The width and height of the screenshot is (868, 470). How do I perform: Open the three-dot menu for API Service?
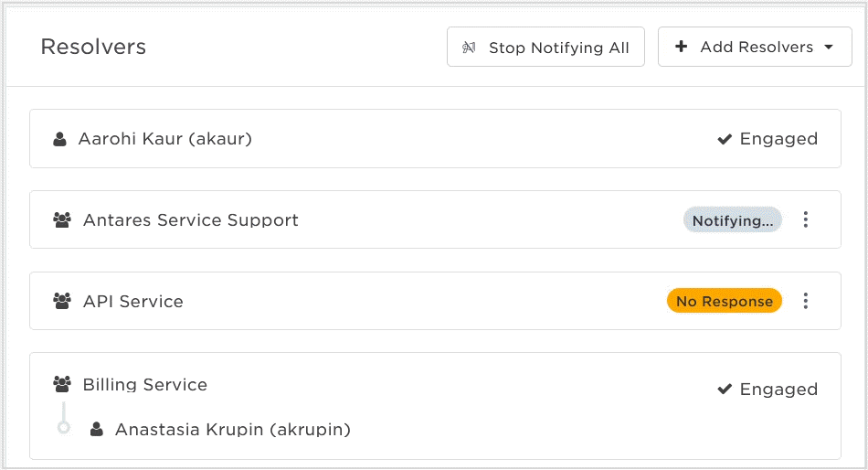(x=806, y=301)
